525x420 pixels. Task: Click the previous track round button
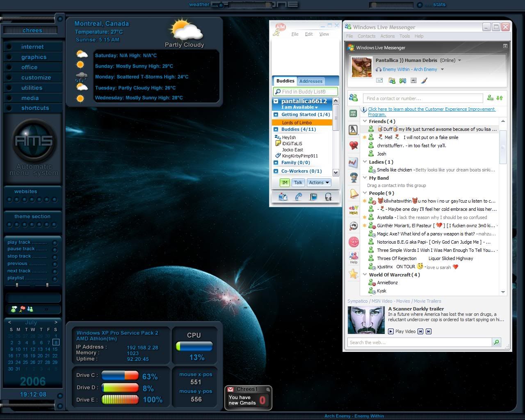(x=55, y=265)
